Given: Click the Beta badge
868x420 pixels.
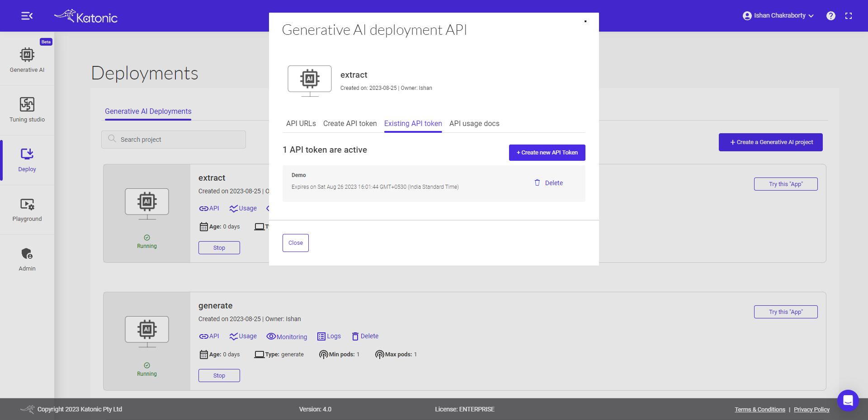Looking at the screenshot, I should click(46, 42).
